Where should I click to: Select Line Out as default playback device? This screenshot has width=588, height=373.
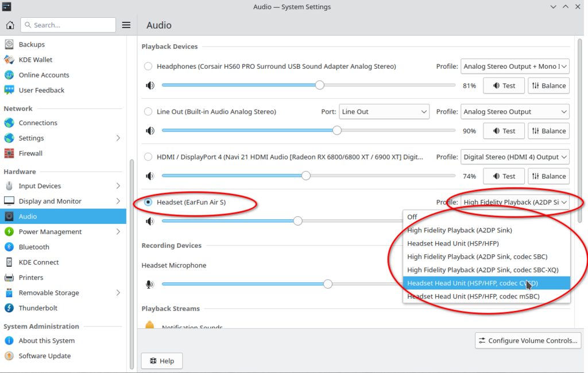coord(148,112)
